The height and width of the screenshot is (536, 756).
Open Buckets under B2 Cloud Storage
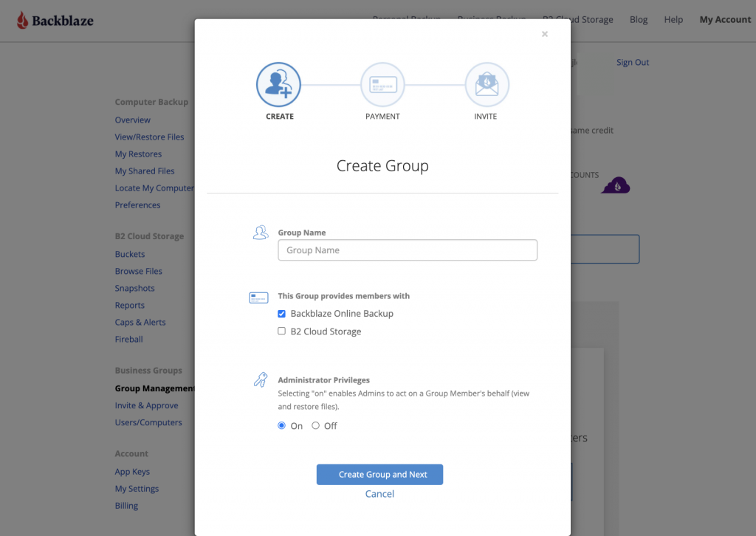pos(130,255)
